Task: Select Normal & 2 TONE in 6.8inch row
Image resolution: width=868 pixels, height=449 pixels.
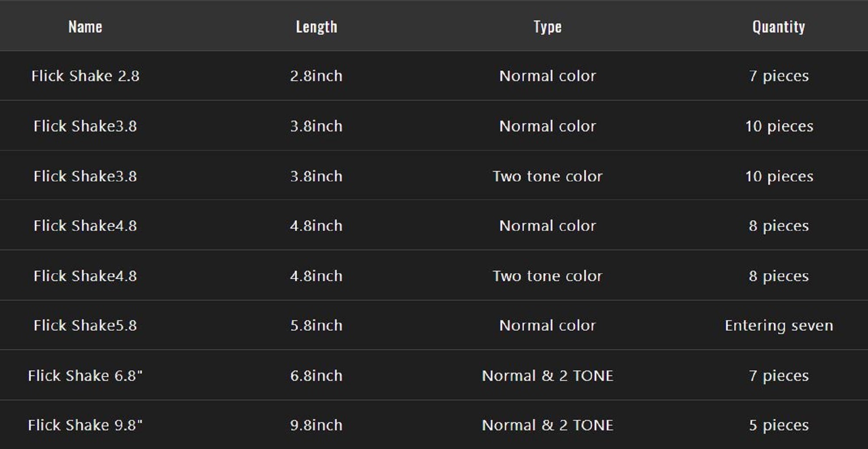Action: (x=548, y=376)
